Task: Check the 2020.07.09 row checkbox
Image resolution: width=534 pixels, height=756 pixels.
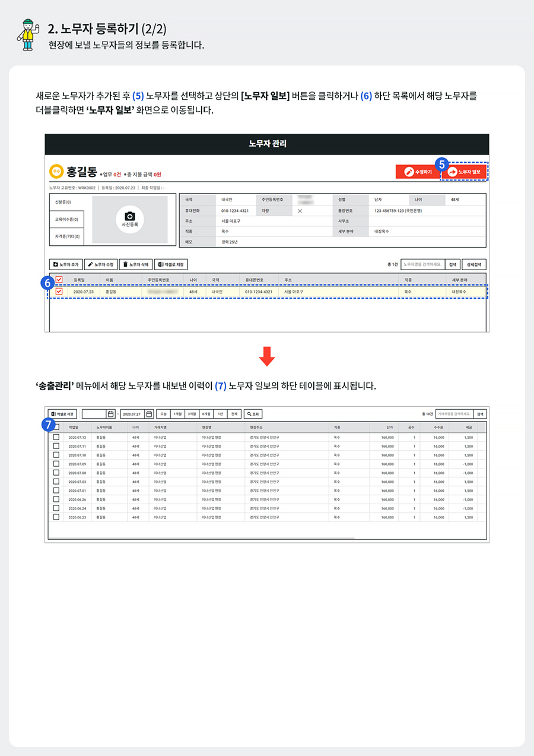Action: click(x=56, y=464)
